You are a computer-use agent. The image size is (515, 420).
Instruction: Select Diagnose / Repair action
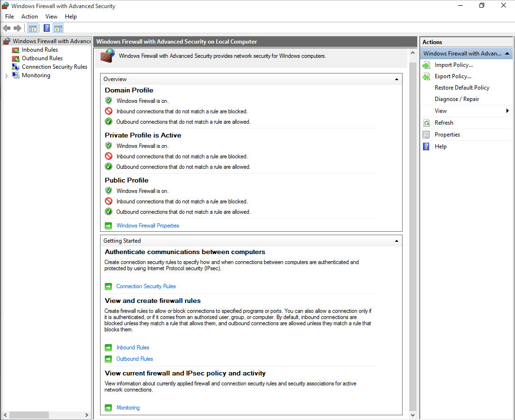point(457,99)
